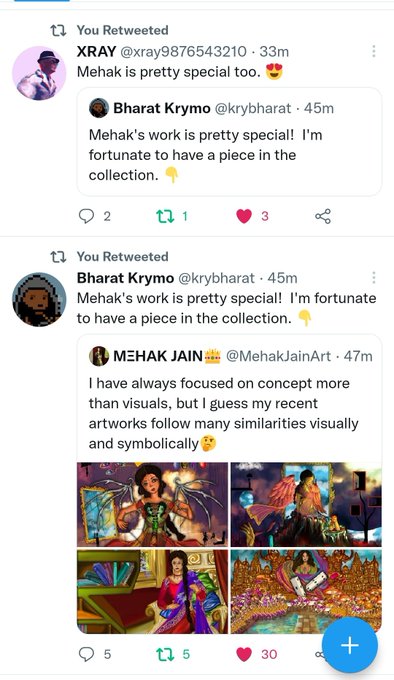
Task: Open @xray9876543210 profile handle
Action: (x=182, y=52)
